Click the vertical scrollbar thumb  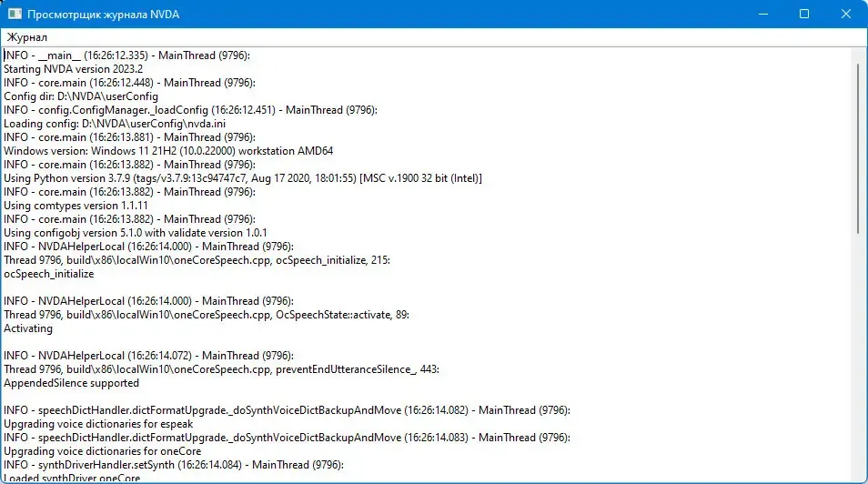pos(859,148)
